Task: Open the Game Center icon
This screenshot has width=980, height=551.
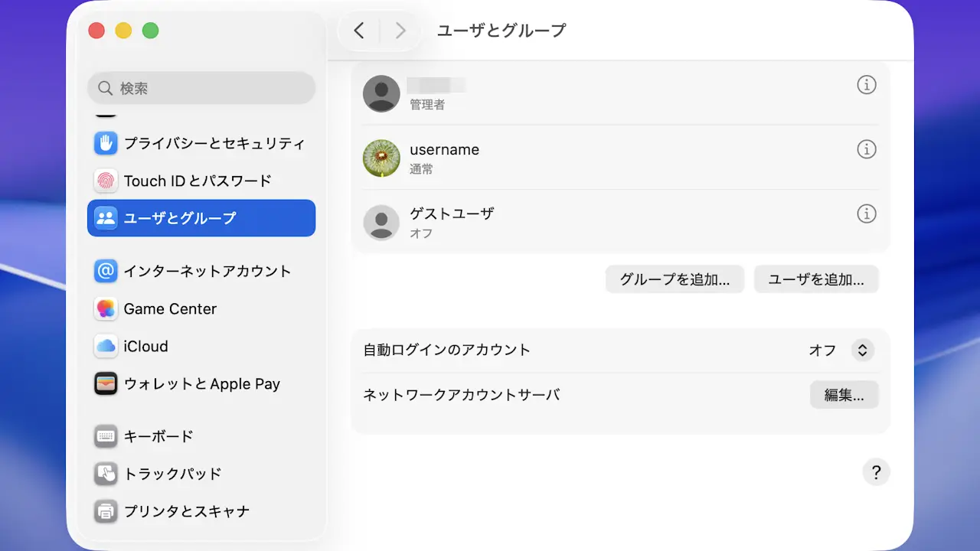Action: (106, 308)
